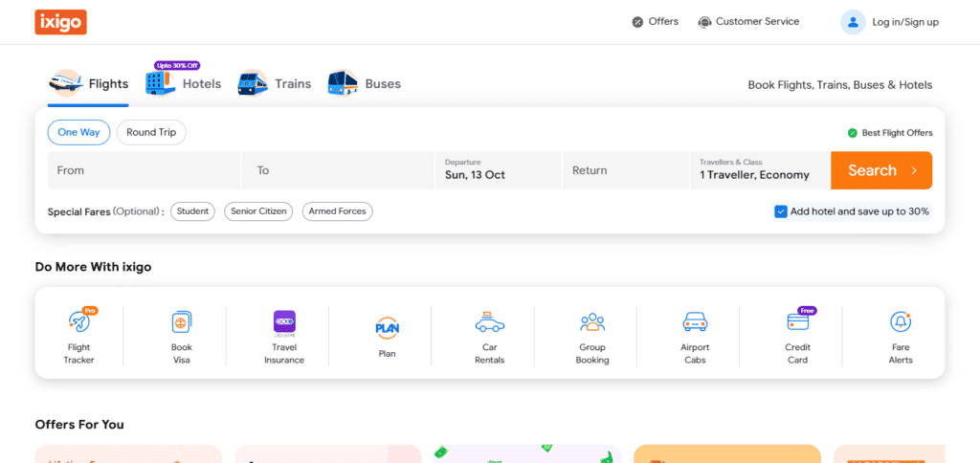Screen dimensions: 980x463
Task: Click the ixigo logo
Action: coord(60,23)
